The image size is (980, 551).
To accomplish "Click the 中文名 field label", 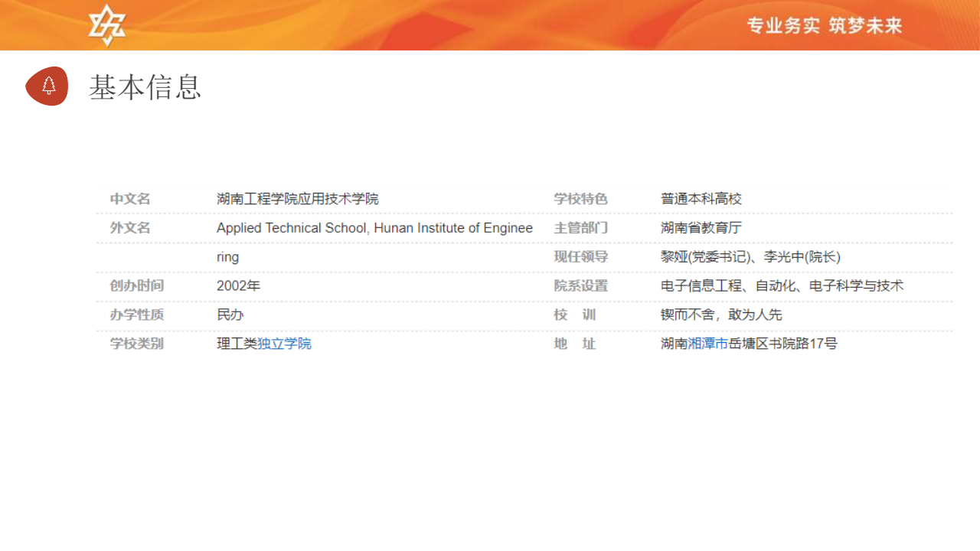I will (130, 199).
